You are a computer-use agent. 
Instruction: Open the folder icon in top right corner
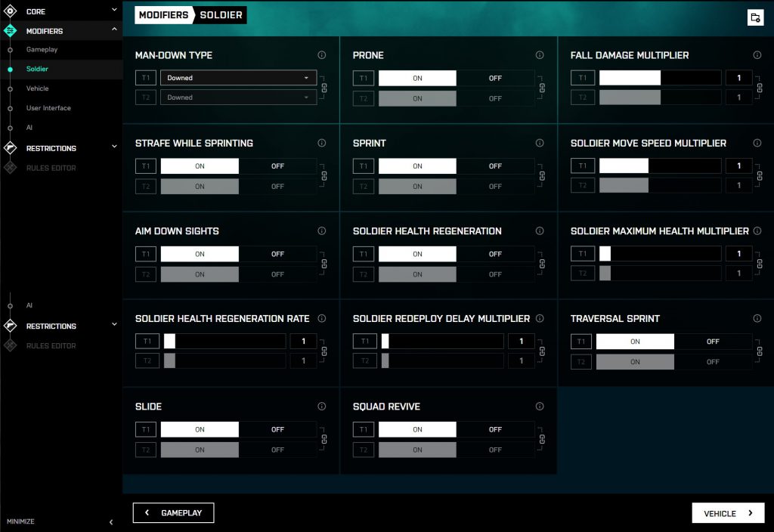755,18
